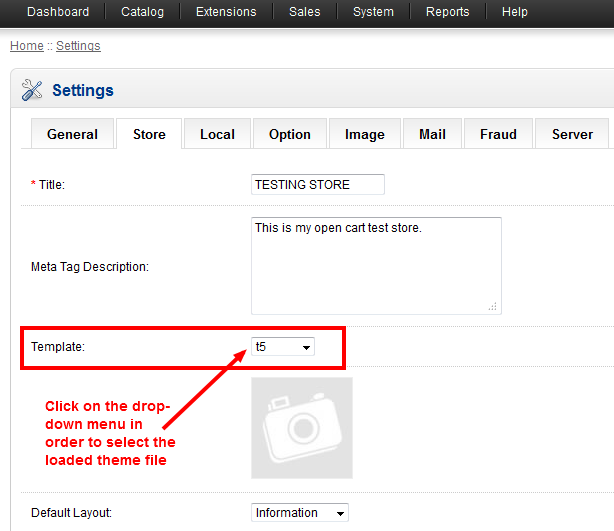Open the Reports menu

point(447,12)
